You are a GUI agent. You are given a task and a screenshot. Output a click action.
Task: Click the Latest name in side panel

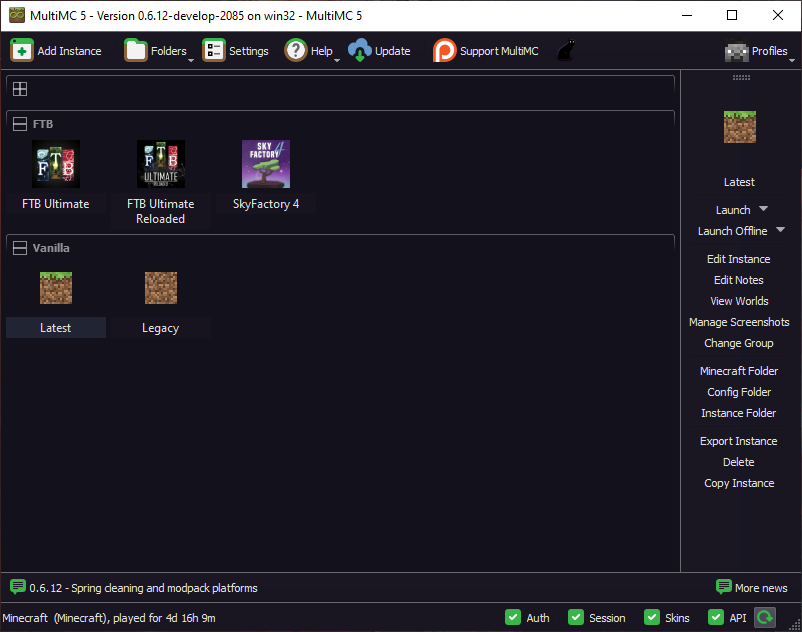coord(739,182)
